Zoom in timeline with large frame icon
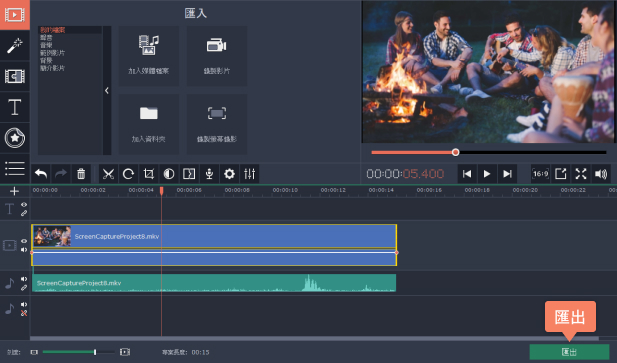 click(x=125, y=352)
